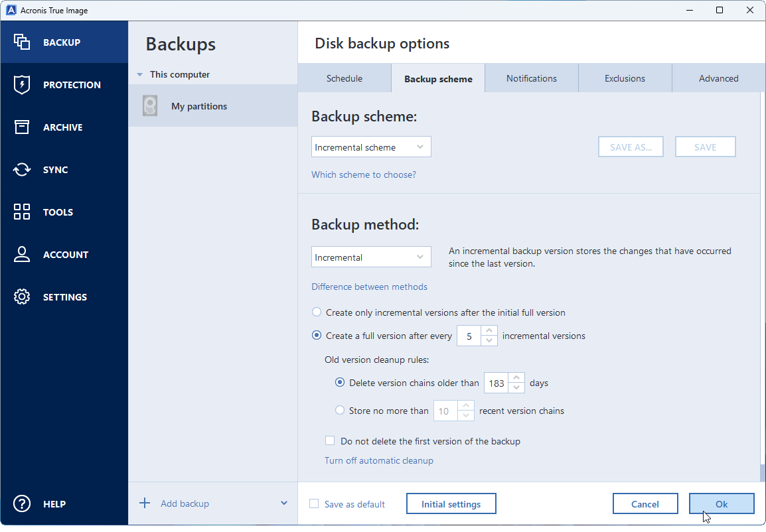Screen dimensions: 766x532
Task: Select the My partitions backup entry
Action: (213, 106)
